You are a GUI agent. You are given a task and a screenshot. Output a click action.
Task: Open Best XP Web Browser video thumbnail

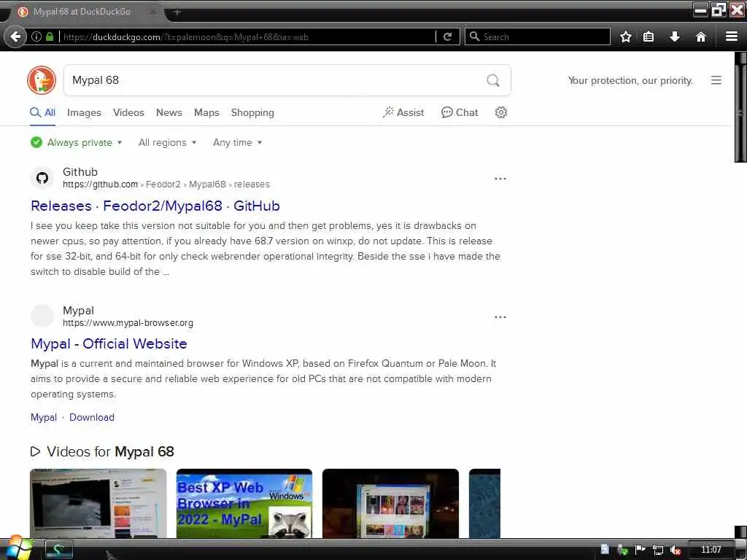(x=244, y=503)
